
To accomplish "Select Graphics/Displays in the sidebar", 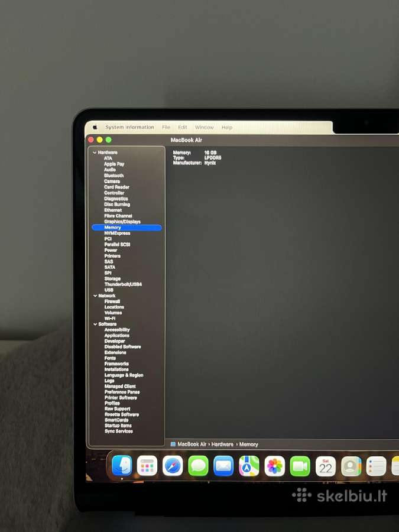I will pos(122,222).
